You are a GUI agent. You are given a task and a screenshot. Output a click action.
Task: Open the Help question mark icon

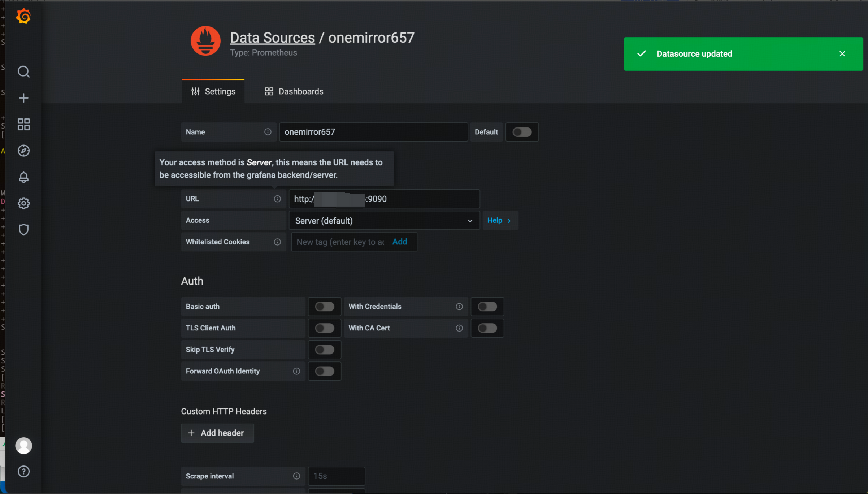[23, 472]
